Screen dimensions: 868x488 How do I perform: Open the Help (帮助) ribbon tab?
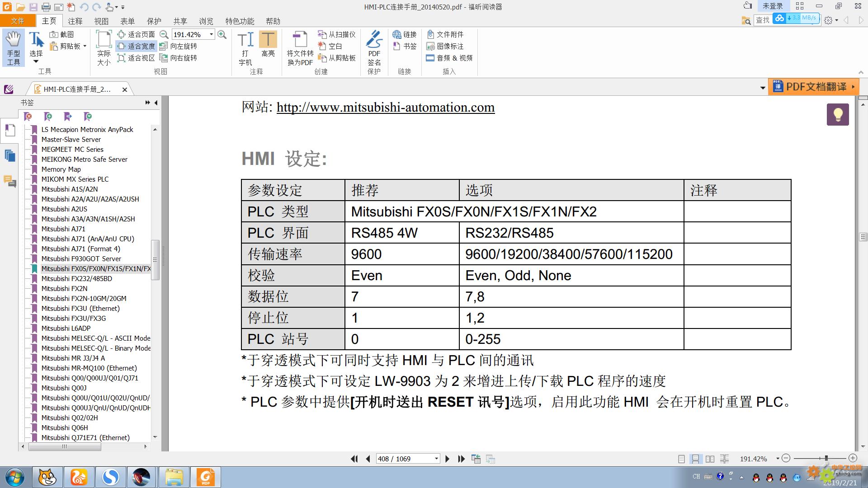point(273,21)
